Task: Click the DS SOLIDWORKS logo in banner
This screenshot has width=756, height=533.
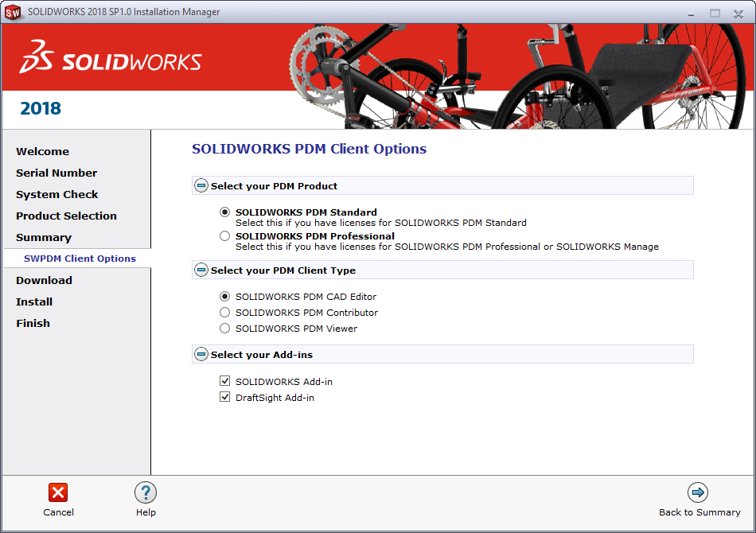Action: pyautogui.click(x=111, y=56)
